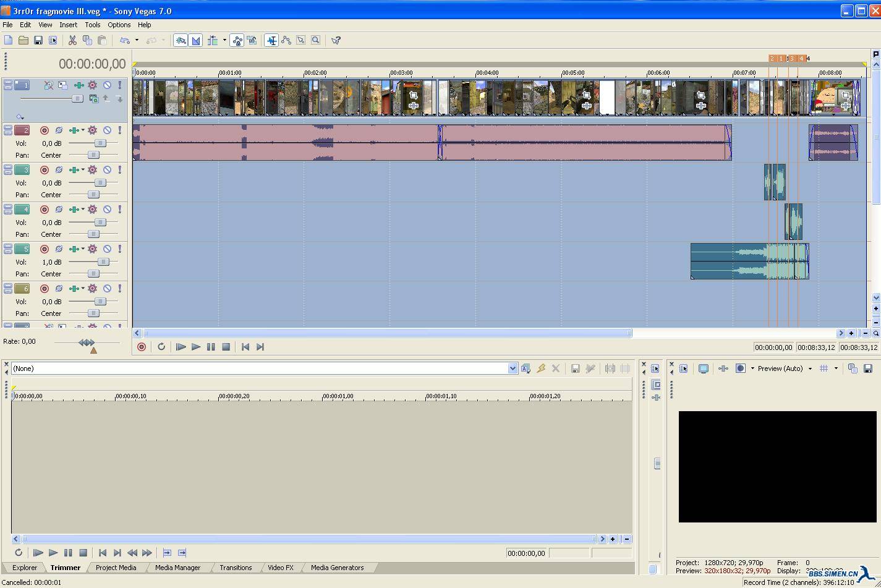
Task: Go to start of timeline
Action: 245,347
